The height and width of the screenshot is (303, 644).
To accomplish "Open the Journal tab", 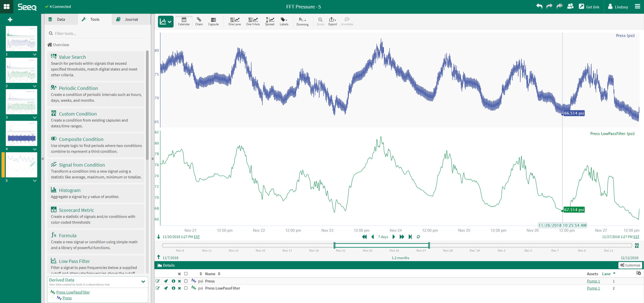I will (131, 19).
